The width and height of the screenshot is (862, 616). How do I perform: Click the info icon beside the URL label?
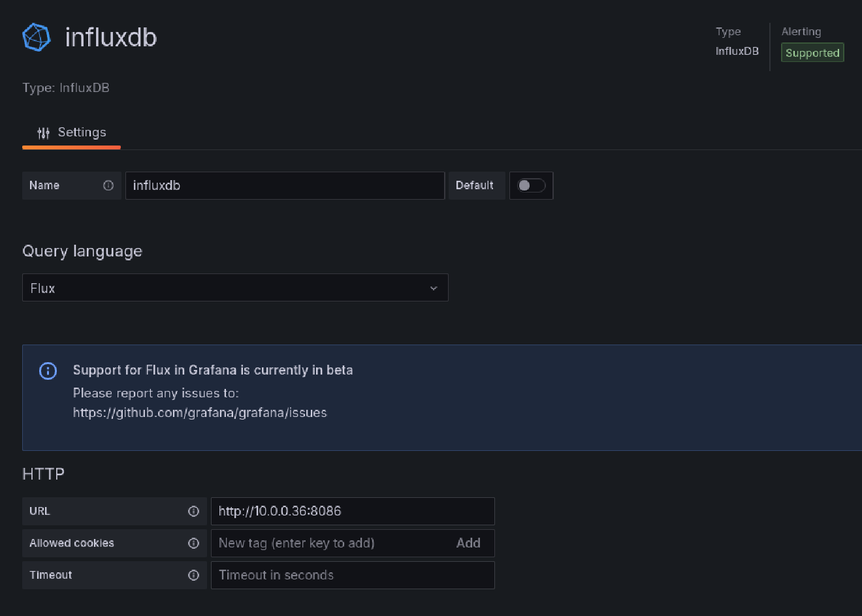tap(194, 511)
